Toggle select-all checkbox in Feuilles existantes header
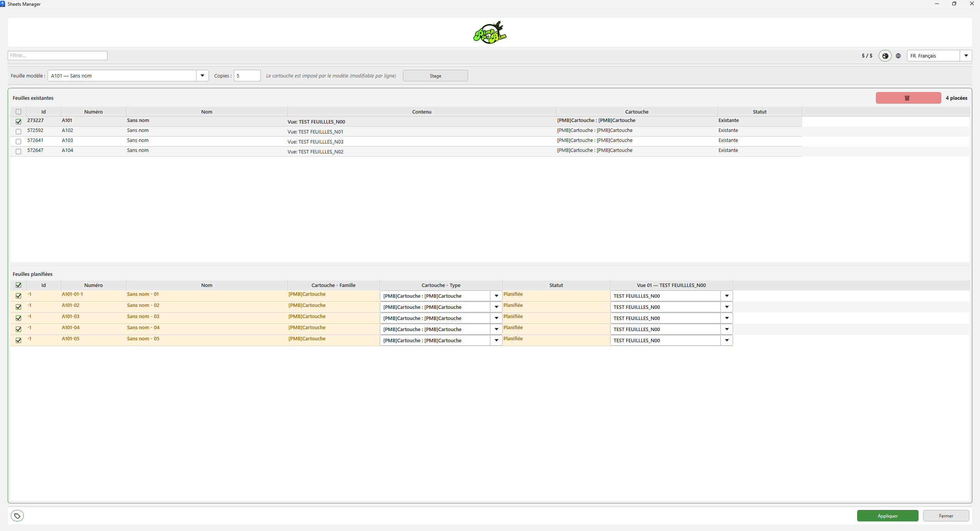Image resolution: width=980 pixels, height=531 pixels. pos(18,112)
